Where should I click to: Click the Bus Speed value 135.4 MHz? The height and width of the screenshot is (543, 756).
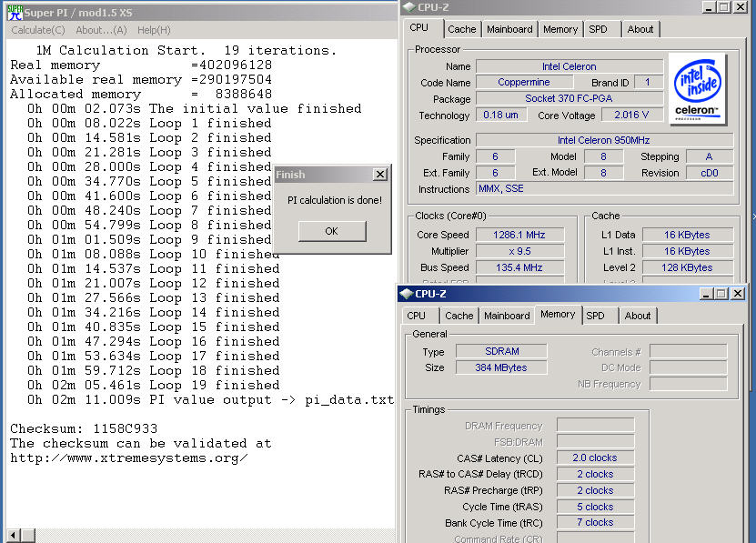519,267
